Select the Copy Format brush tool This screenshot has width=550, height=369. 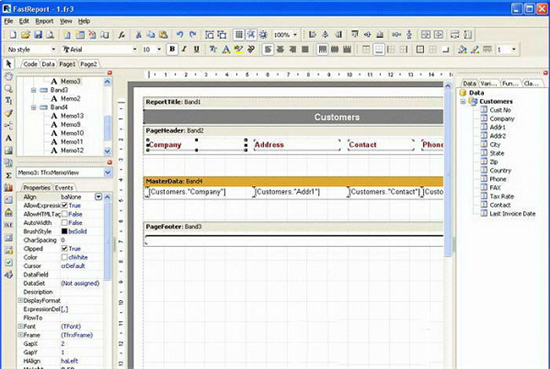pyautogui.click(x=8, y=113)
